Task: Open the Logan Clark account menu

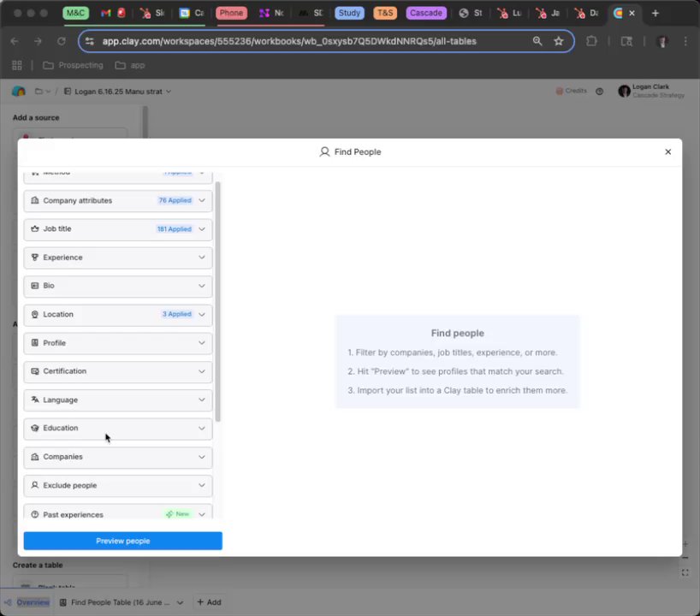Action: click(x=651, y=91)
